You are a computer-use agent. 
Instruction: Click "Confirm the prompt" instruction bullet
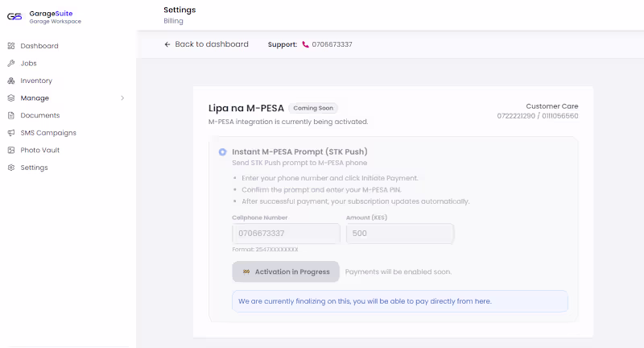click(x=321, y=190)
